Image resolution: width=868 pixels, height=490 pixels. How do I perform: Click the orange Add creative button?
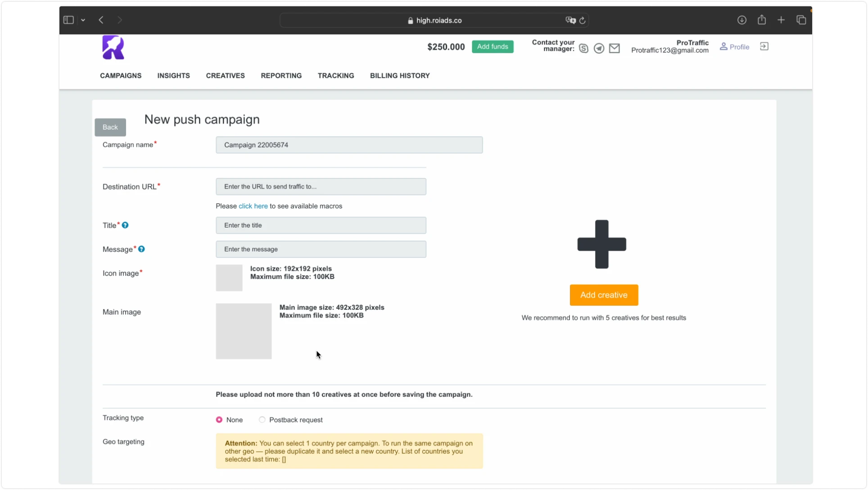[x=604, y=295]
